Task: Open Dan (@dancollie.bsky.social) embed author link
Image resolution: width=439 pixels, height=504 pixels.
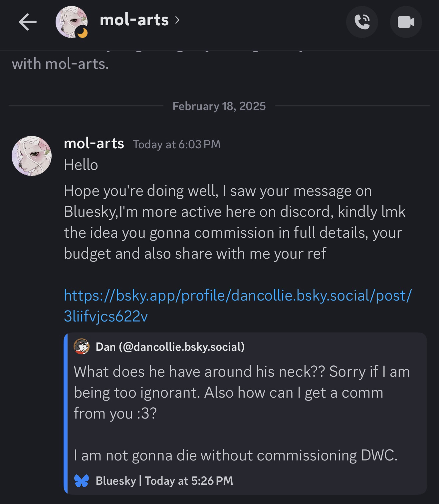Action: point(170,347)
